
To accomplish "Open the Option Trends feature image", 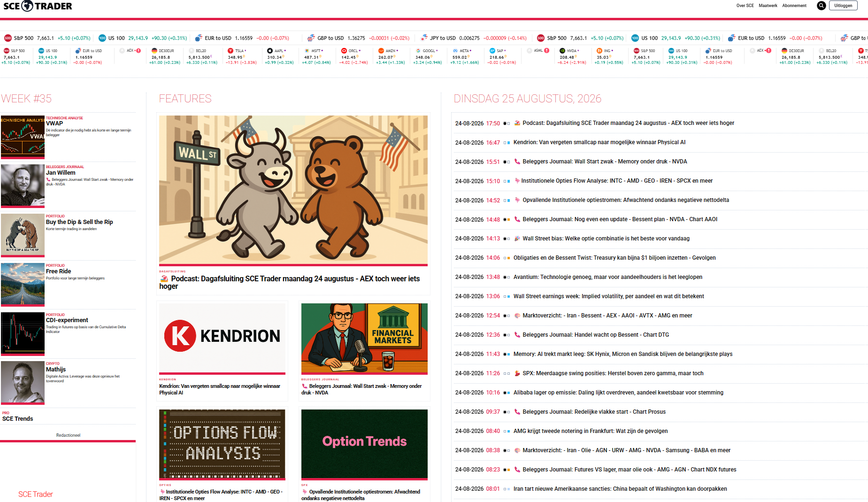I will click(364, 444).
